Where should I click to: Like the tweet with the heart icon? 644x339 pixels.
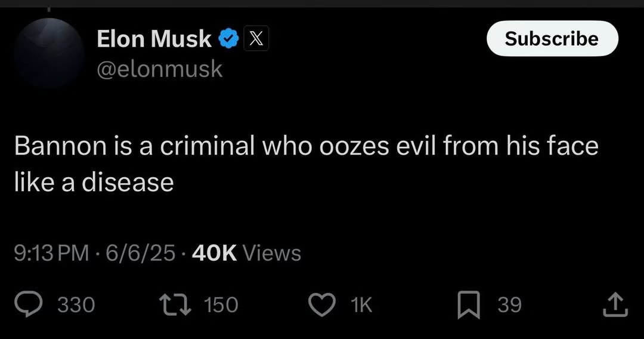pyautogui.click(x=322, y=305)
